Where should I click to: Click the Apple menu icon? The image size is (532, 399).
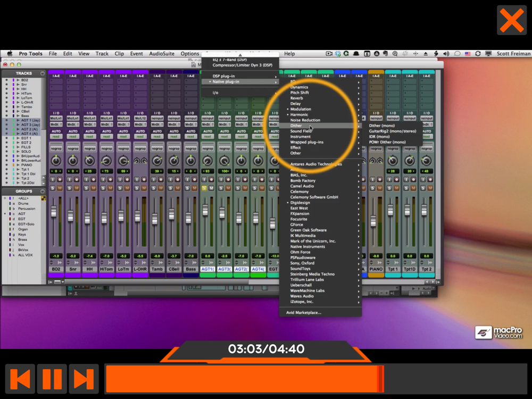(10, 54)
